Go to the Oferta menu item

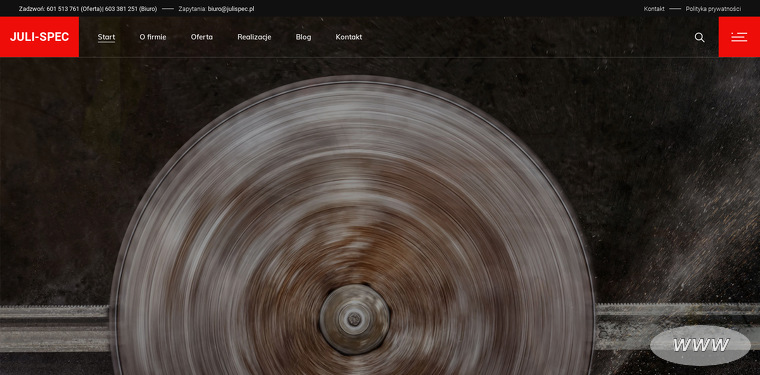(202, 37)
